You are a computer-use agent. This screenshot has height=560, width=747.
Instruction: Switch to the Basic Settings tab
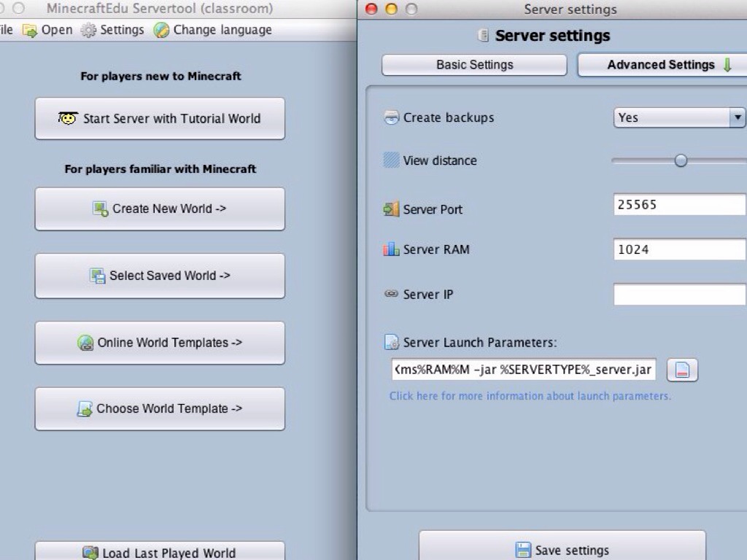pyautogui.click(x=474, y=65)
